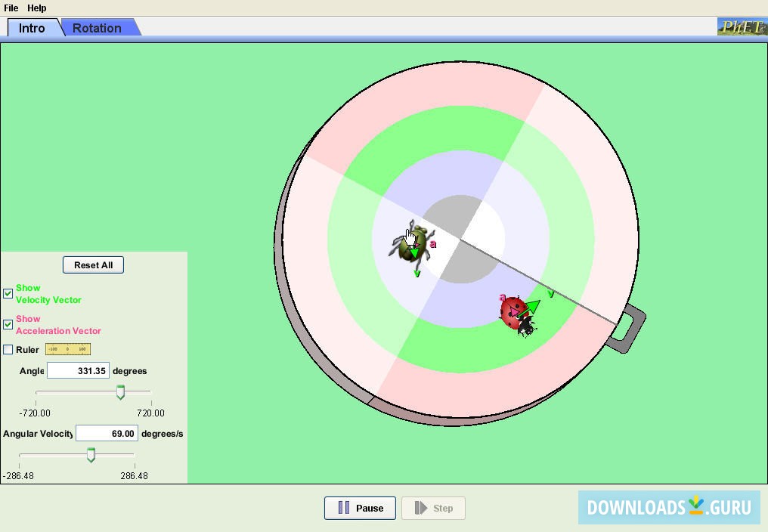Click the '-720.00' Angle minimum label

[x=35, y=413]
